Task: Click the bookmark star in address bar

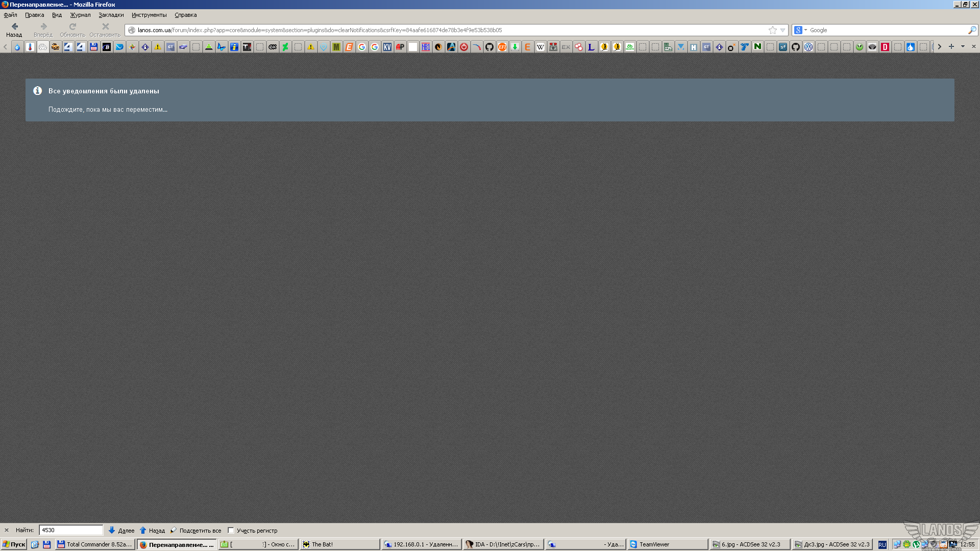Action: (x=773, y=30)
